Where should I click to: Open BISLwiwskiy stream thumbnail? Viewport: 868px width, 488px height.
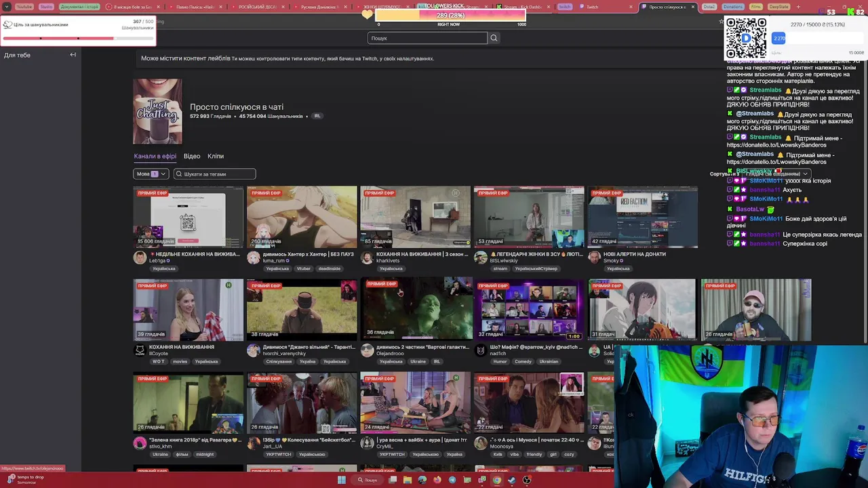[529, 217]
